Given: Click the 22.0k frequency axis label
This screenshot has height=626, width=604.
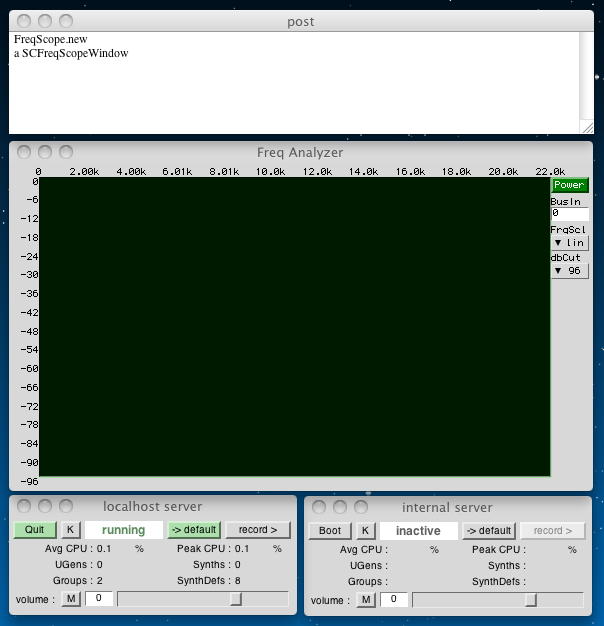Looking at the screenshot, I should [550, 172].
